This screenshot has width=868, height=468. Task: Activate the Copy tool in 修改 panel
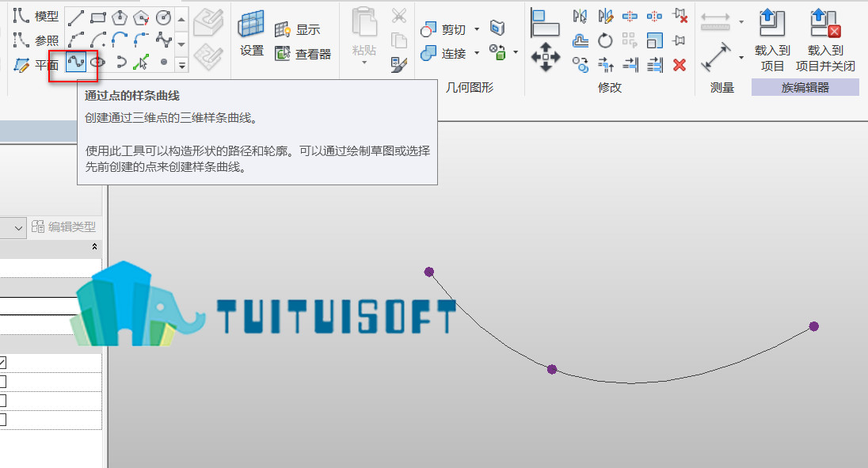[x=581, y=65]
